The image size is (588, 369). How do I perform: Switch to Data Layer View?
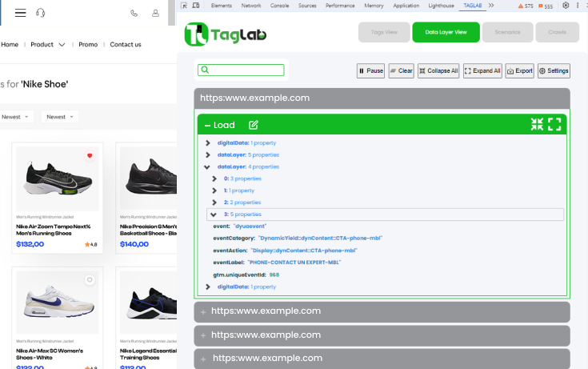pyautogui.click(x=446, y=32)
